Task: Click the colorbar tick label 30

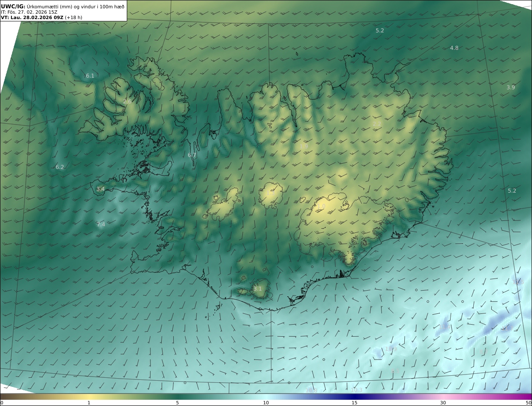Action: [x=443, y=403]
